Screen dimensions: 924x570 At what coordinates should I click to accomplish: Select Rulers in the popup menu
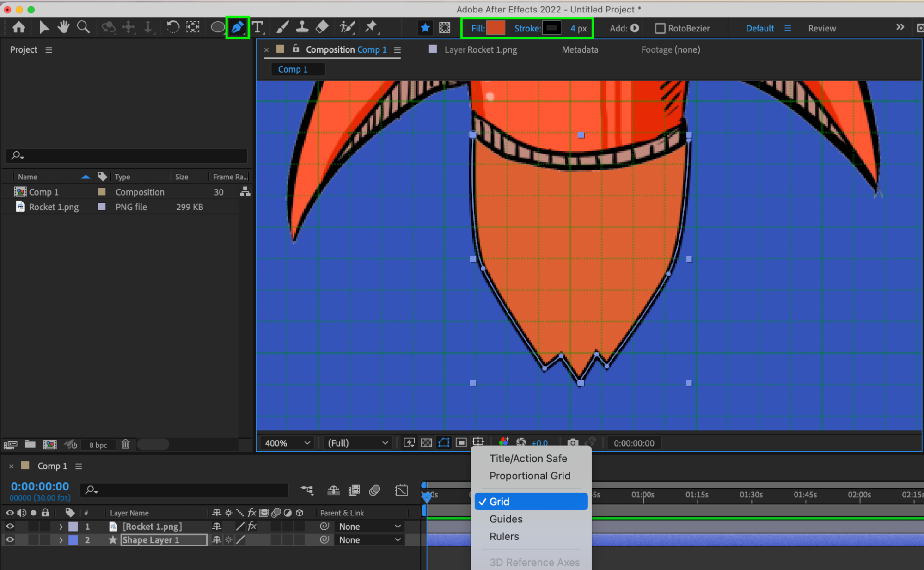504,536
